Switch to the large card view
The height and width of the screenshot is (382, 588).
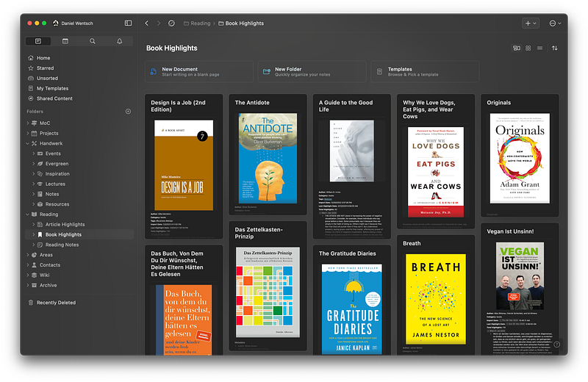[516, 48]
